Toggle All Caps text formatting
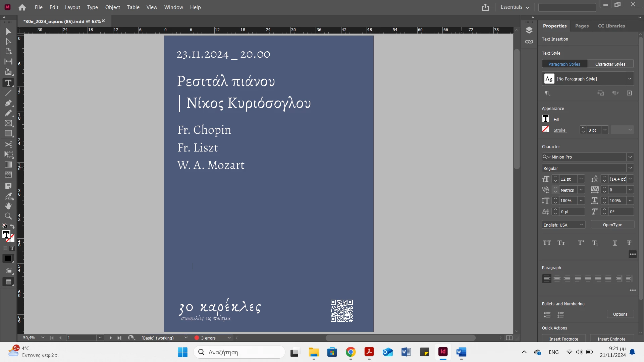Image resolution: width=644 pixels, height=362 pixels. coord(547,243)
